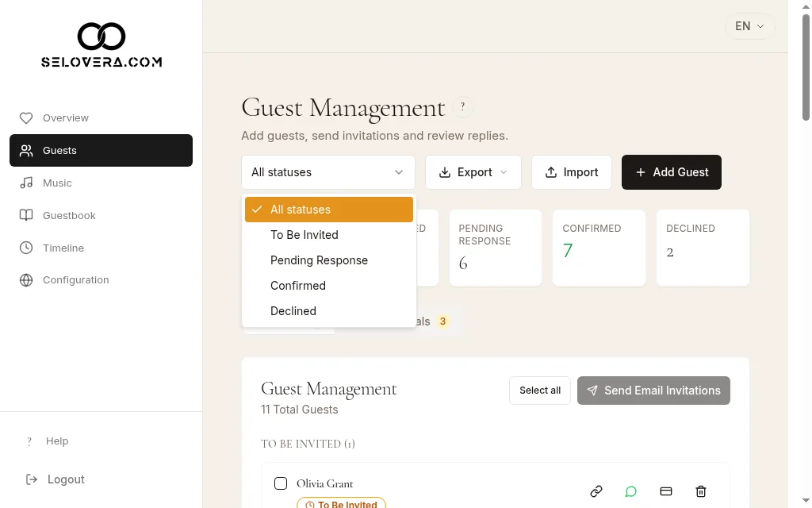Image resolution: width=812 pixels, height=508 pixels.
Task: Open the Timeline page
Action: click(x=101, y=248)
